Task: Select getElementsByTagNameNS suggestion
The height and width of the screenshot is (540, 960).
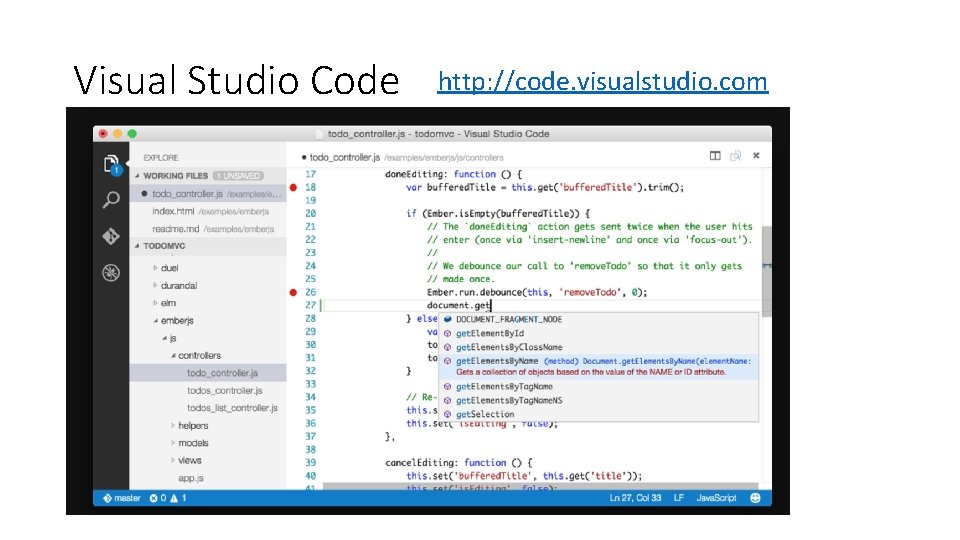Action: pyautogui.click(x=600, y=400)
